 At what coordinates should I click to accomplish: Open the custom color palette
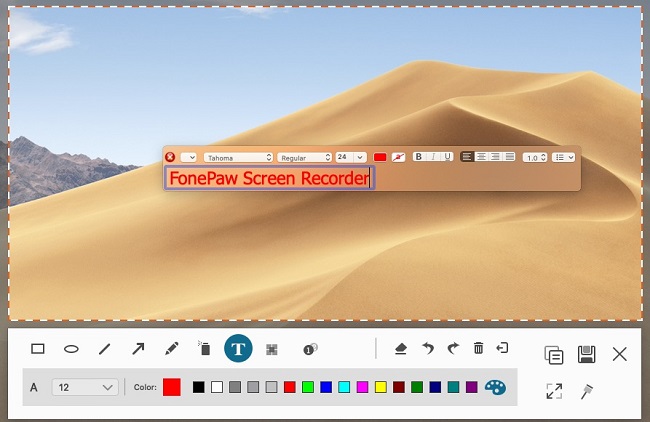click(x=495, y=388)
